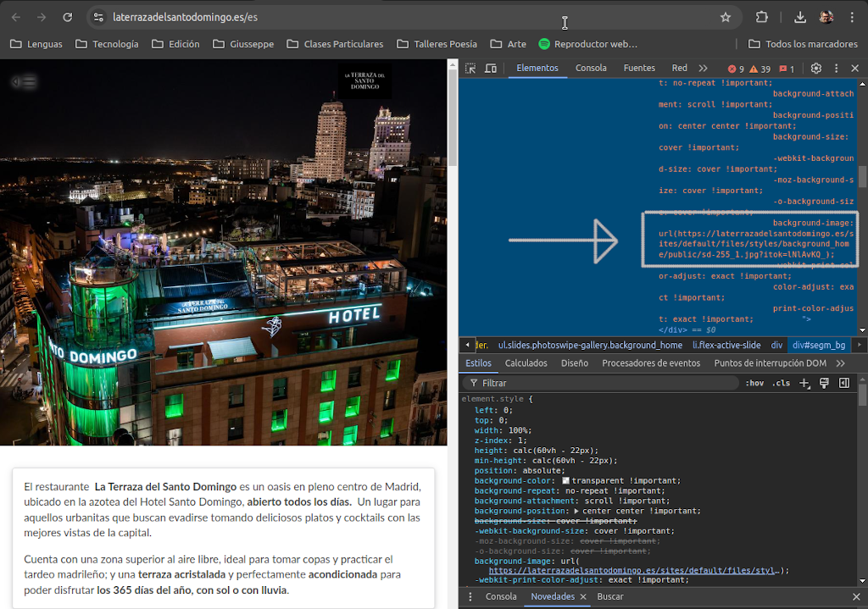Click the issues counter showing 1
The width and height of the screenshot is (868, 609).
tap(787, 69)
